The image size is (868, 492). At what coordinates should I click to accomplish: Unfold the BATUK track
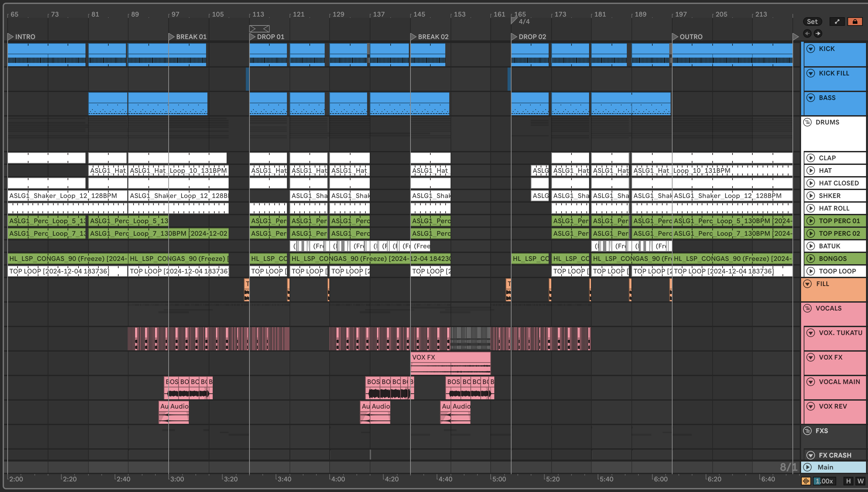coord(810,246)
